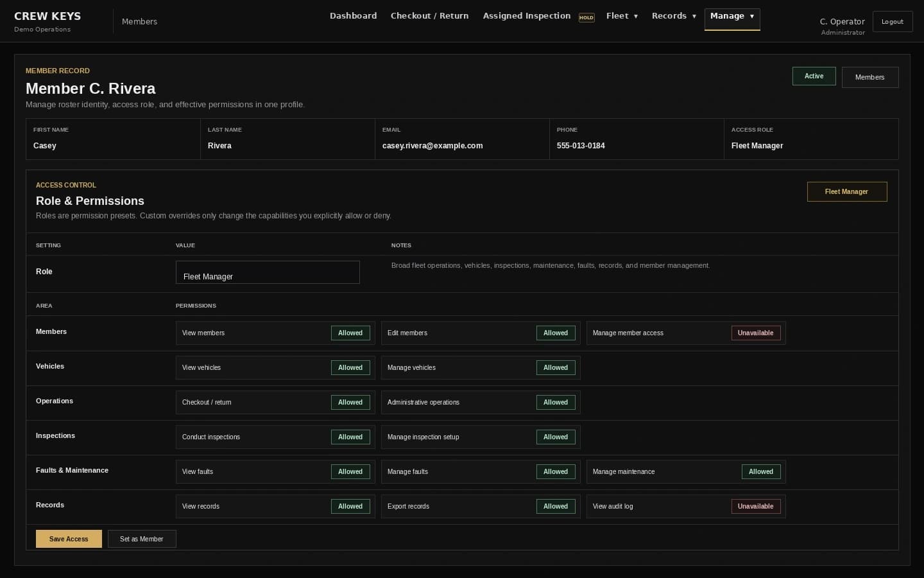
Task: Click the HOLD badge beside Assigned Inspection
Action: tap(586, 18)
